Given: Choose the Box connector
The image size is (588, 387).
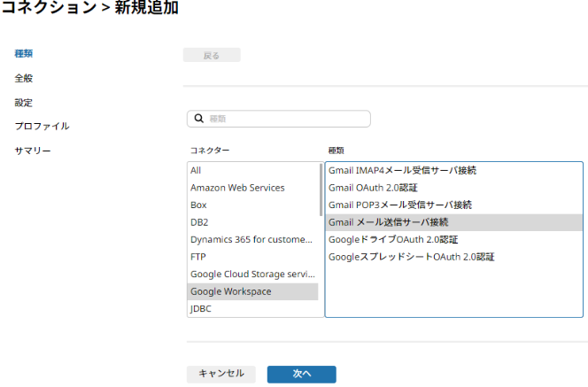Looking at the screenshot, I should [252, 205].
